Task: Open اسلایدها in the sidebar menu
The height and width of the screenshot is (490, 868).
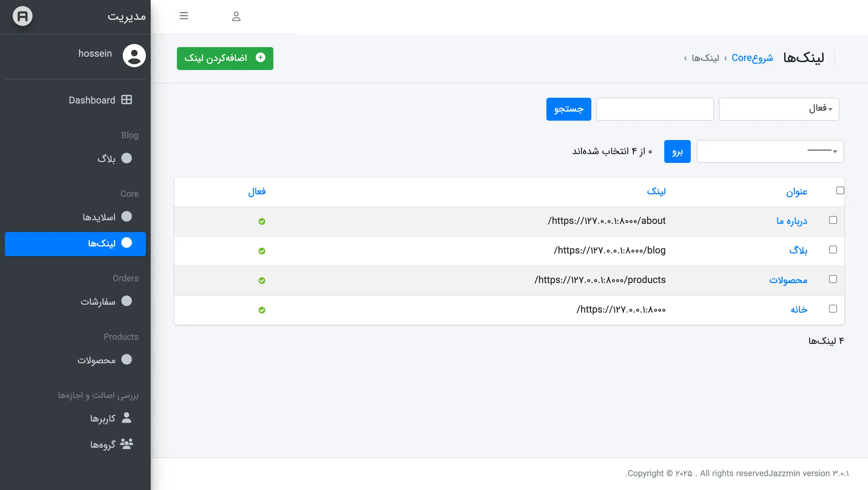Action: tap(99, 217)
